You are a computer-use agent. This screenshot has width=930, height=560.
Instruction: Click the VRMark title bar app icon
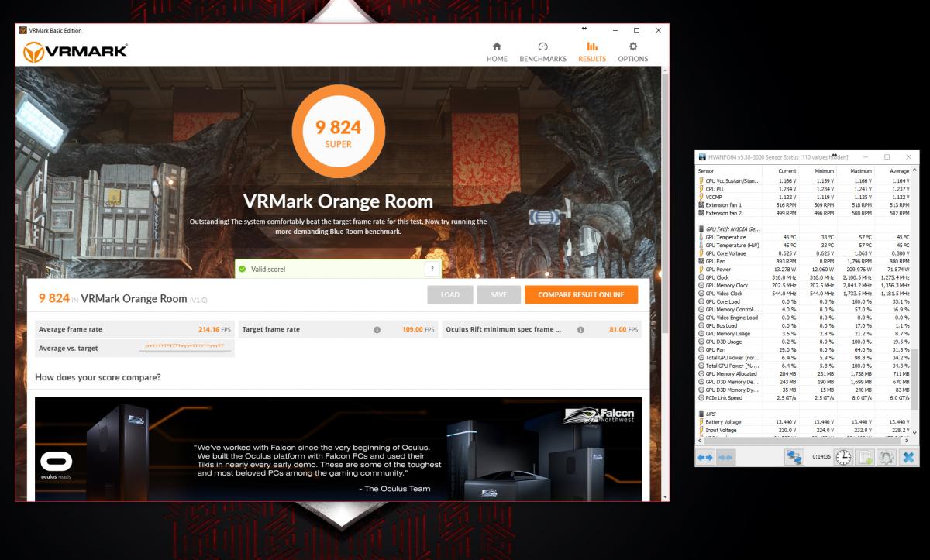(x=22, y=30)
